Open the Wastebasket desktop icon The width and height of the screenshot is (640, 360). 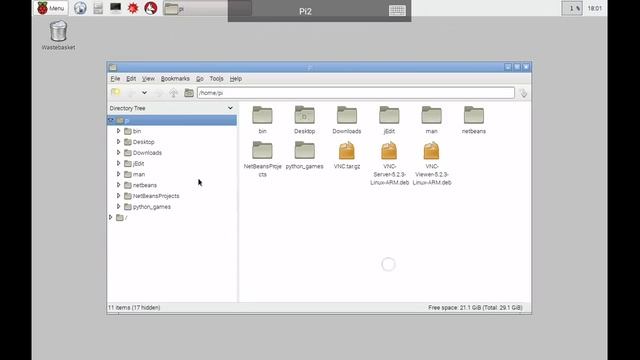pos(58,36)
